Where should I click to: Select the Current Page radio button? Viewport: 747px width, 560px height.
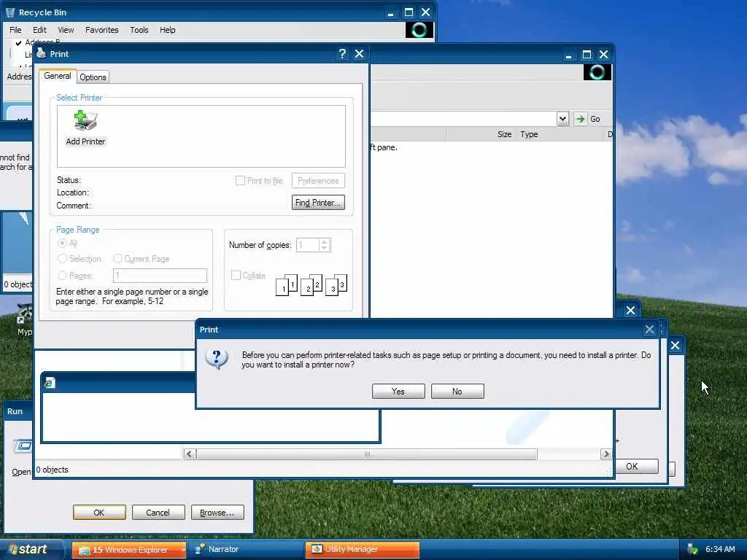coord(117,259)
